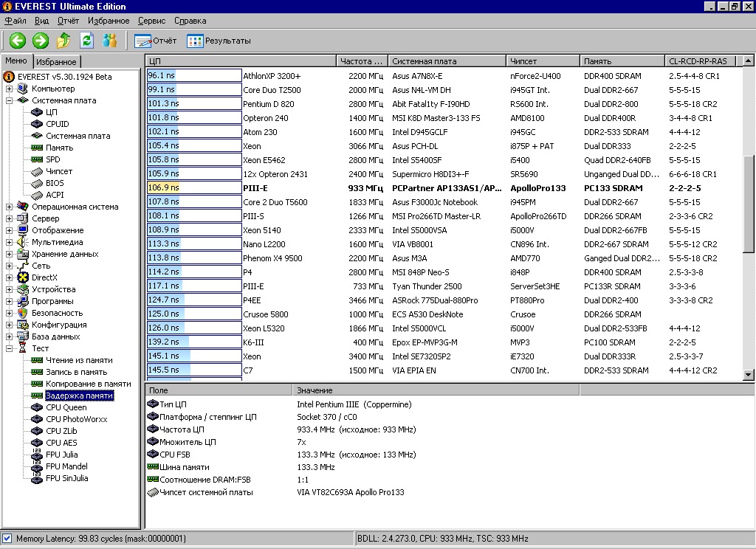Sort by the Память column header
Viewport: 756px width, 549px height.
pyautogui.click(x=622, y=61)
